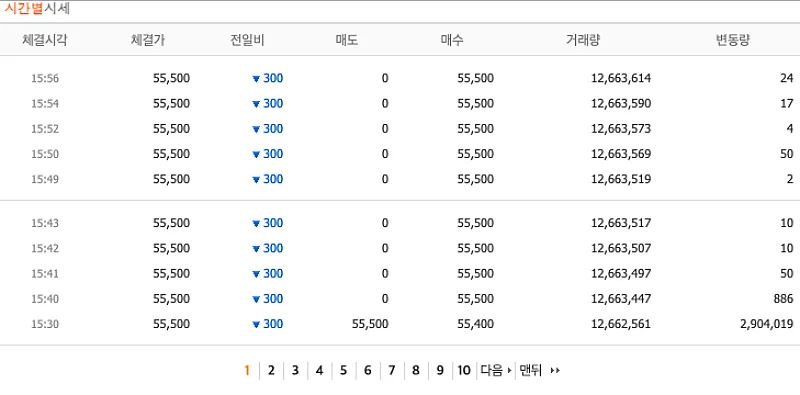Navigate to page 10 of quotes

coord(464,371)
